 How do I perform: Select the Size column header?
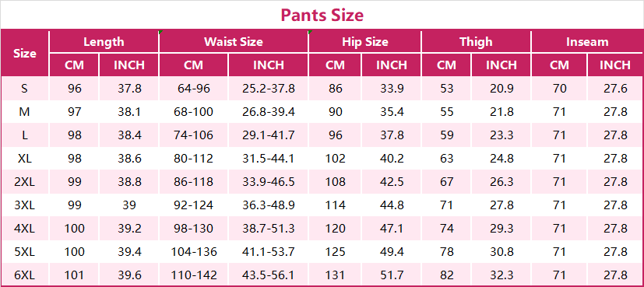[x=25, y=54]
